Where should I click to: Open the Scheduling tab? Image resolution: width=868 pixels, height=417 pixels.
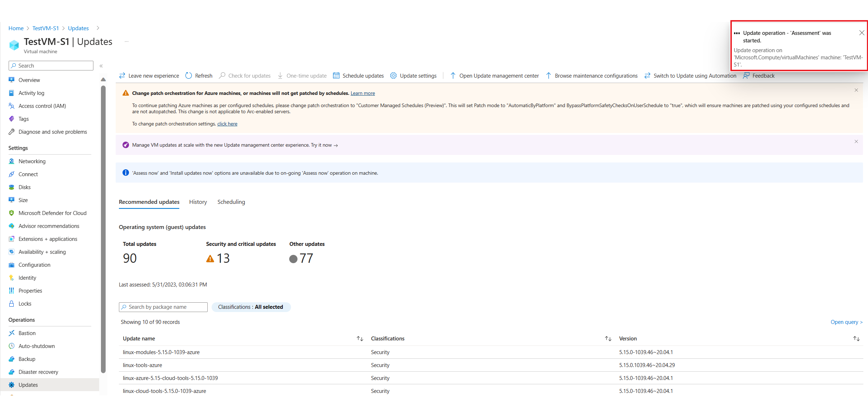pyautogui.click(x=231, y=201)
